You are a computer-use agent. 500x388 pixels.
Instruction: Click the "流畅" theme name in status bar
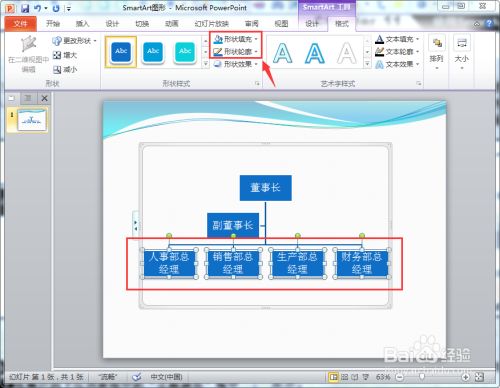point(108,377)
